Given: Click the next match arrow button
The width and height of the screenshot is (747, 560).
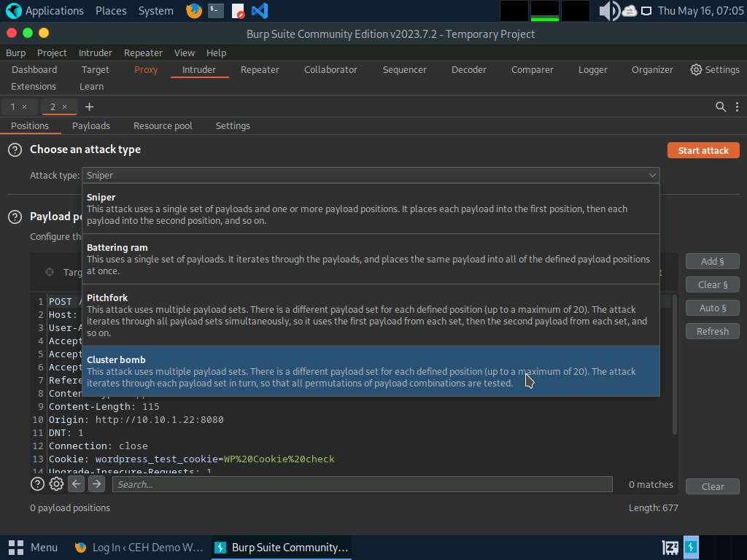Looking at the screenshot, I should (x=96, y=484).
